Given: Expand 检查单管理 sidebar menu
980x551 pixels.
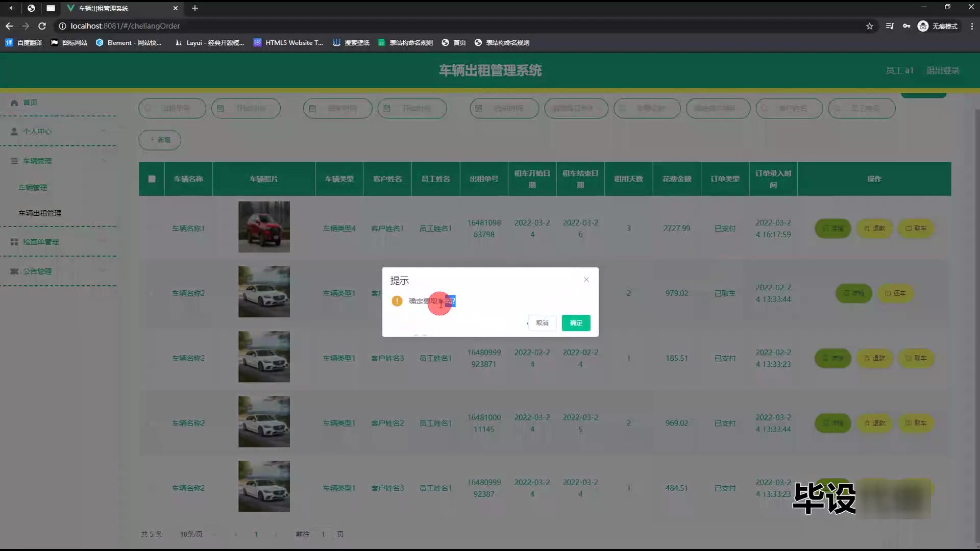Looking at the screenshot, I should [59, 242].
